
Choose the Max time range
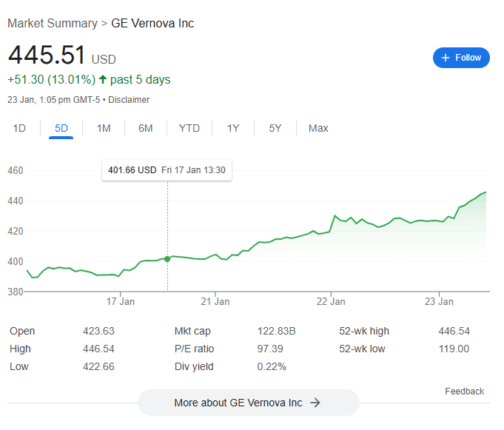(318, 128)
